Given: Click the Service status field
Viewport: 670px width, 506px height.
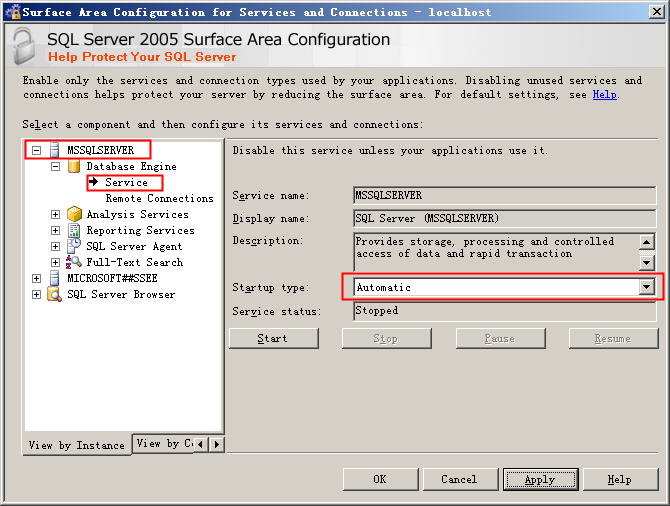Looking at the screenshot, I should pyautogui.click(x=505, y=311).
